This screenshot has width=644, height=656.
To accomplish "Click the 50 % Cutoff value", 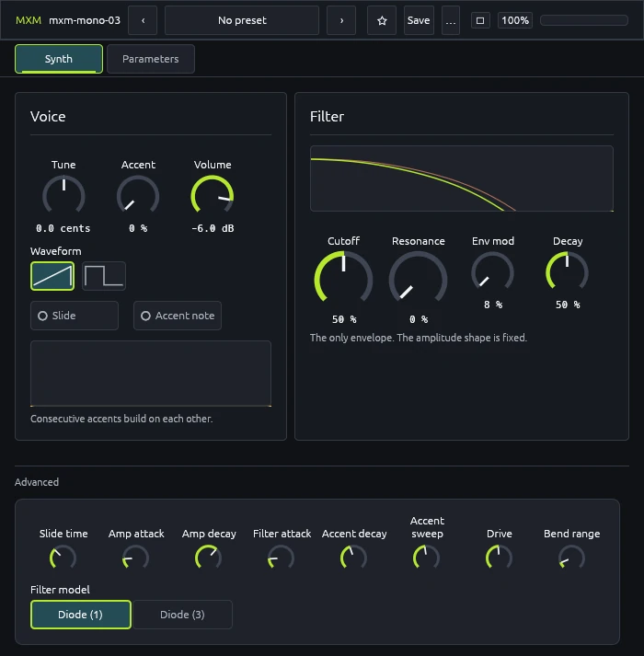I will click(x=344, y=319).
